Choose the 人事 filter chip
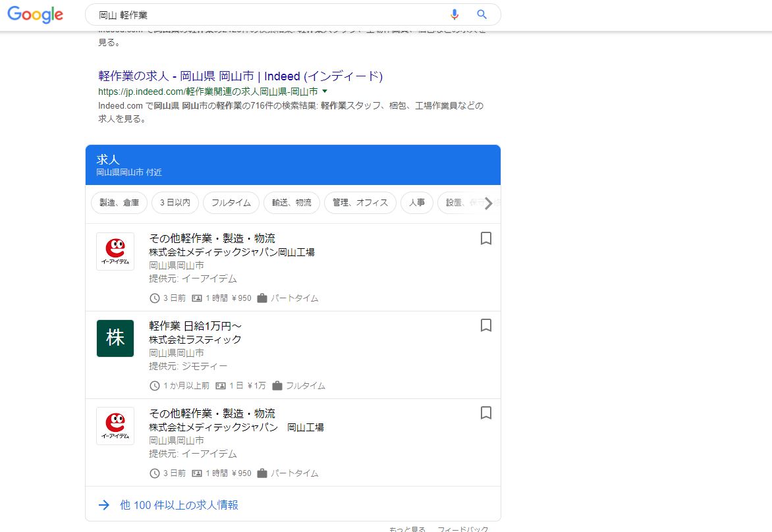The height and width of the screenshot is (532, 772). pyautogui.click(x=416, y=203)
